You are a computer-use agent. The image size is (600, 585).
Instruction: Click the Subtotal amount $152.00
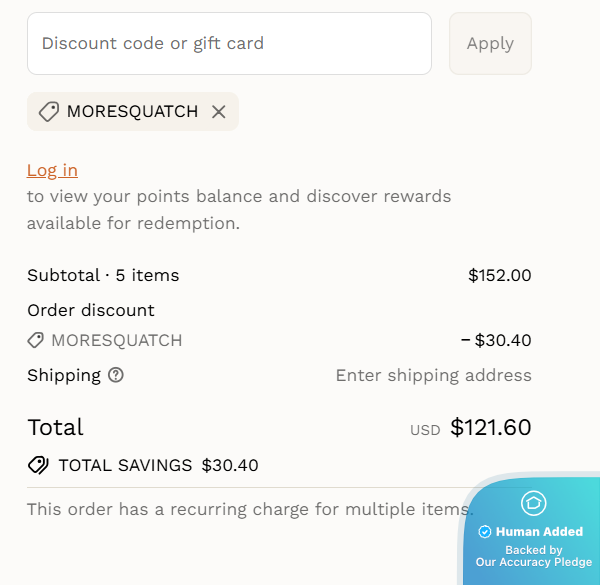click(x=499, y=275)
